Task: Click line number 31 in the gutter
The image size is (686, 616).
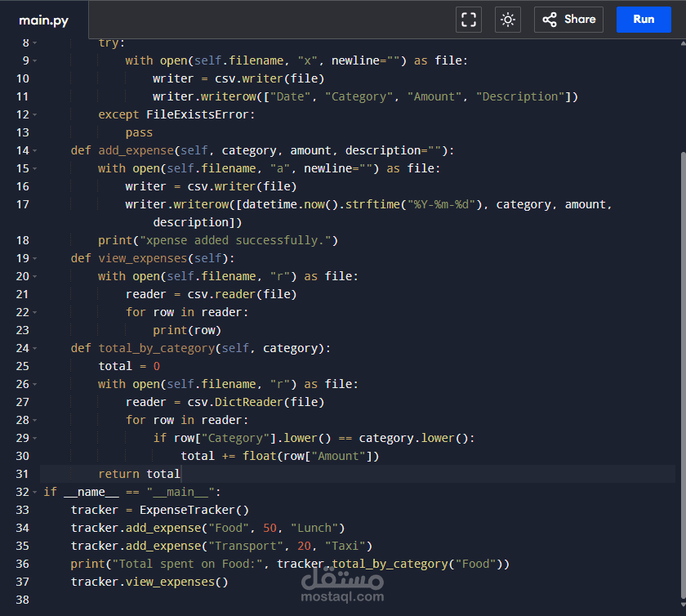Action: (x=23, y=474)
